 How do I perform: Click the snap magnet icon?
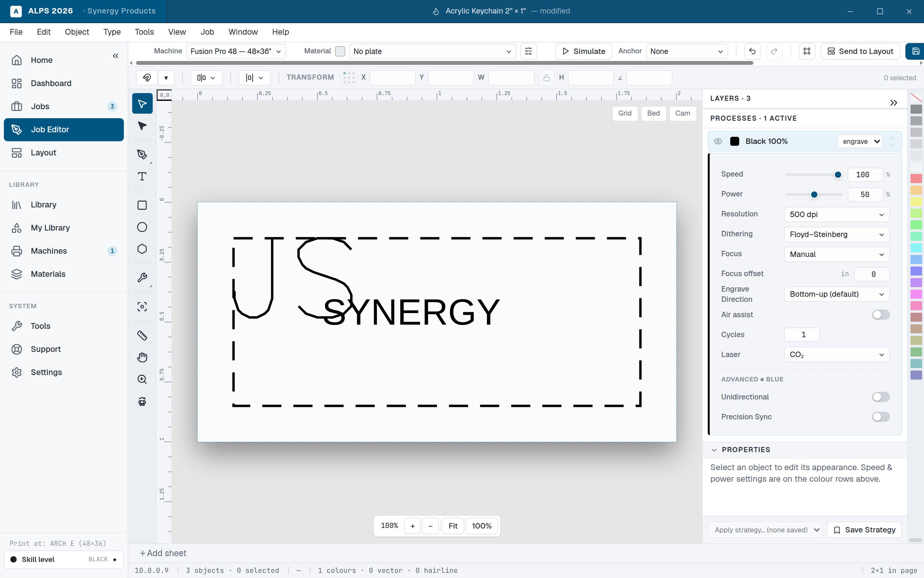point(147,78)
